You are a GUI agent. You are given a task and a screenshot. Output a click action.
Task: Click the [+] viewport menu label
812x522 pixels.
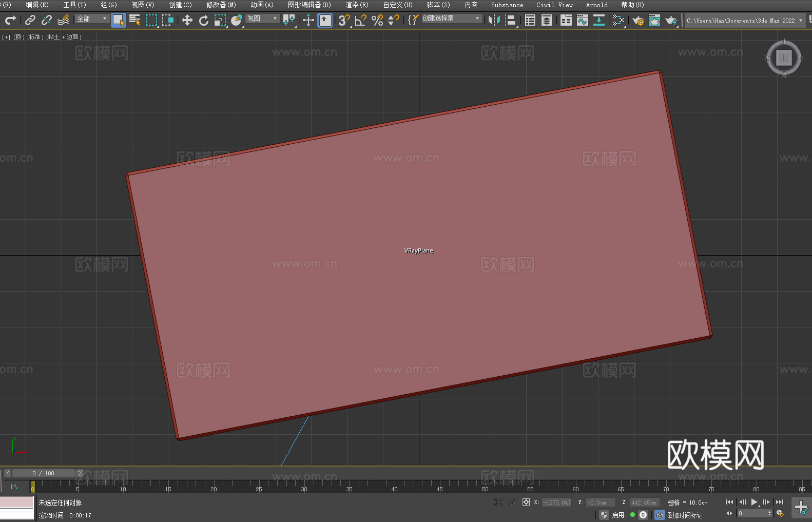tap(6, 37)
